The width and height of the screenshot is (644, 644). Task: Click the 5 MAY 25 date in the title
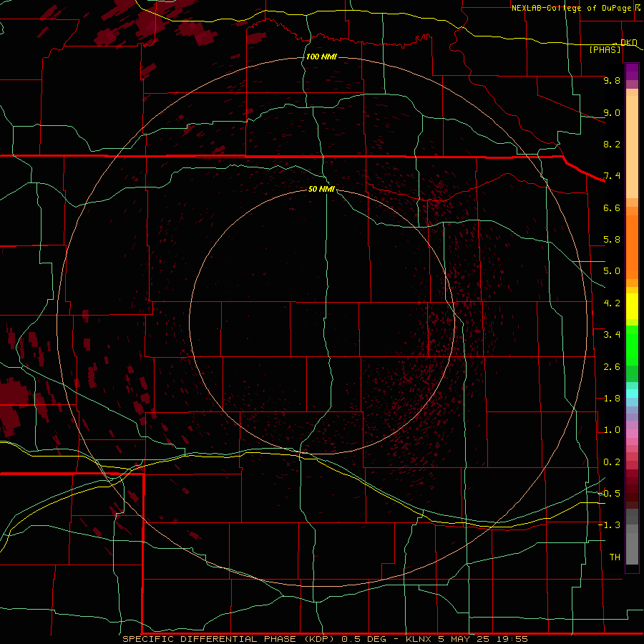coord(465,639)
